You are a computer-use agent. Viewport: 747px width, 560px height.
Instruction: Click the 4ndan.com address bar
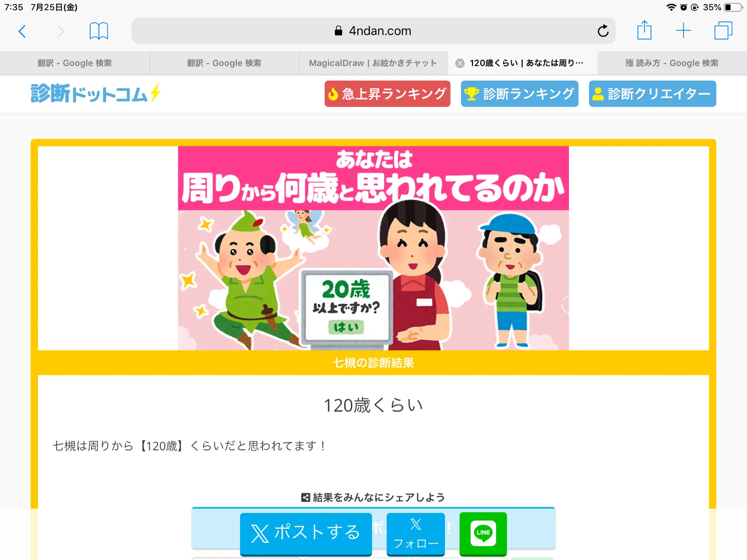pyautogui.click(x=373, y=31)
